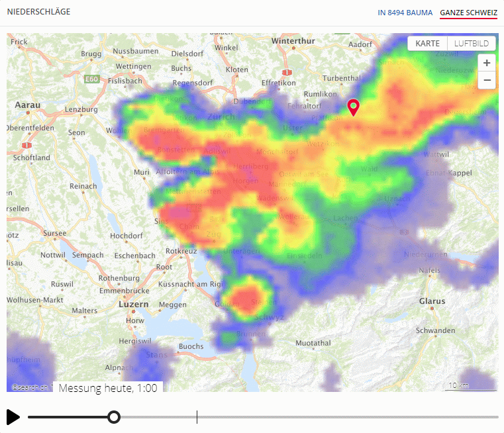
Task: Select the GANZE SCHWEIZ tab
Action: coord(468,13)
